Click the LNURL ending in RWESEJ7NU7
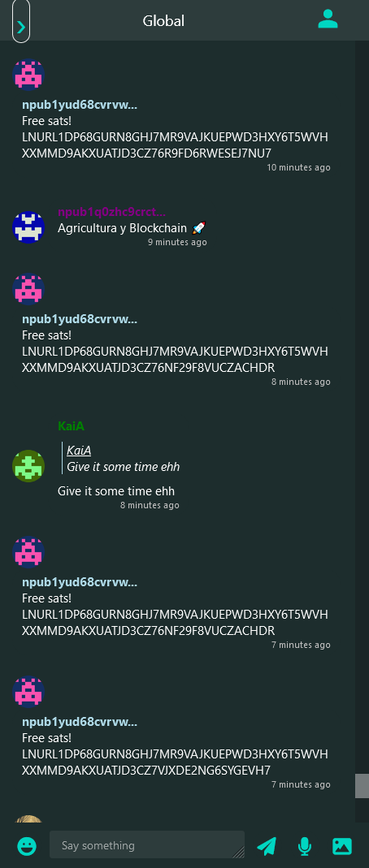Viewport: 369px width, 868px height. tap(175, 145)
